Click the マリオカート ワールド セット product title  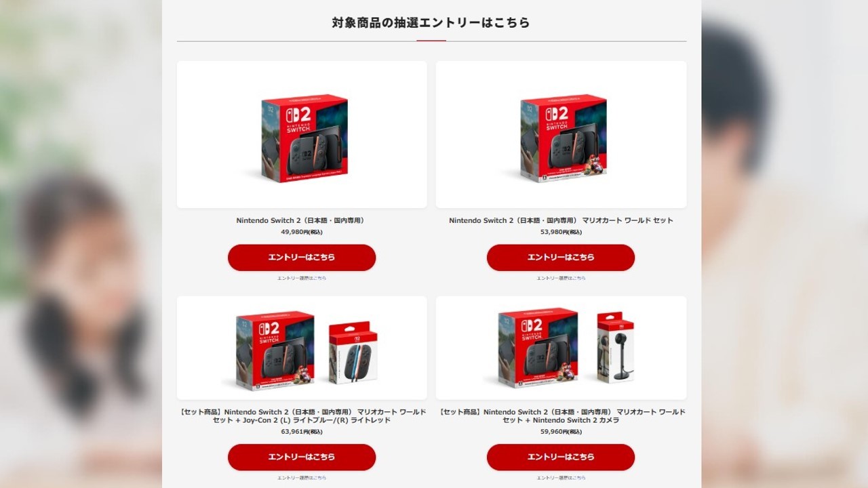(561, 220)
